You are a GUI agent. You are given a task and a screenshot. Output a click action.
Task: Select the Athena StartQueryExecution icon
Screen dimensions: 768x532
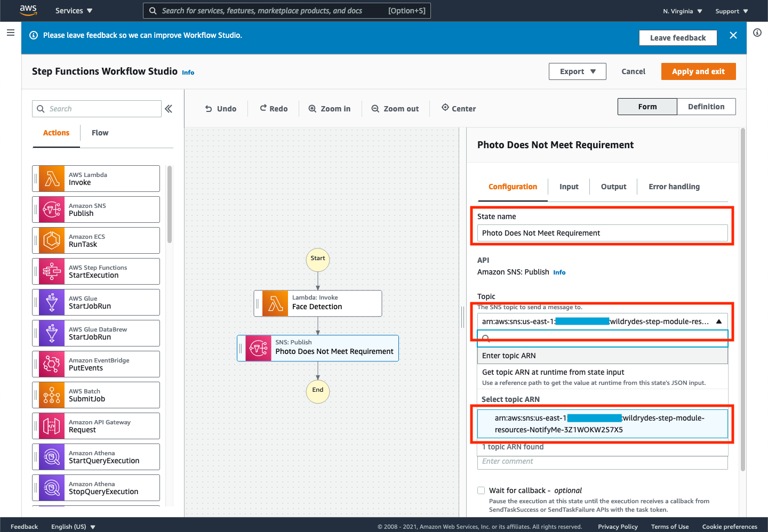(x=52, y=457)
